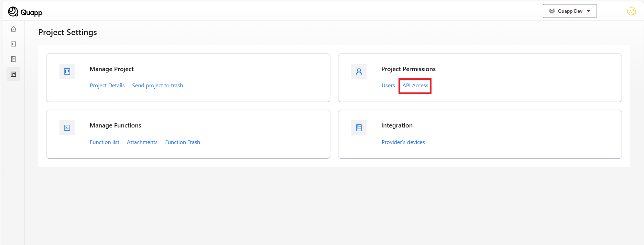644x245 pixels.
Task: Click the Project Settings page heading
Action: coord(67,32)
